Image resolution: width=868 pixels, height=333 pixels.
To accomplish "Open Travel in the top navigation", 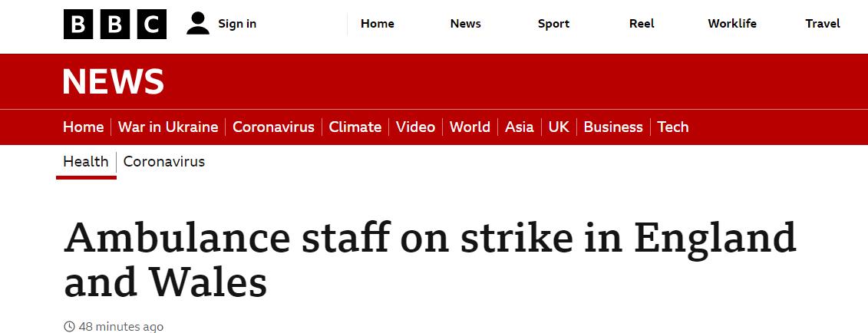I will pos(823,24).
